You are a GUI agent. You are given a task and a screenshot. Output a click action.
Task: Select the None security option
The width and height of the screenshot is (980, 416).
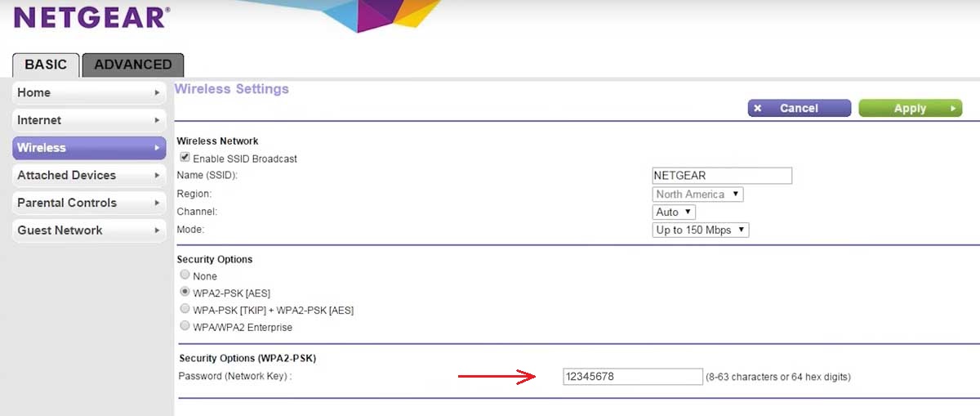185,275
